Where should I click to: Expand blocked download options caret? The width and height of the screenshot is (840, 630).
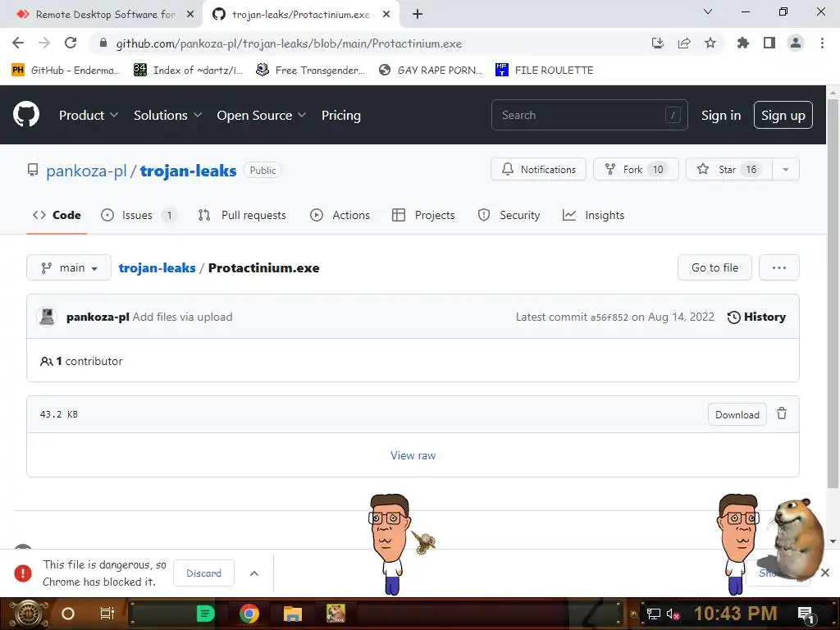coord(254,573)
